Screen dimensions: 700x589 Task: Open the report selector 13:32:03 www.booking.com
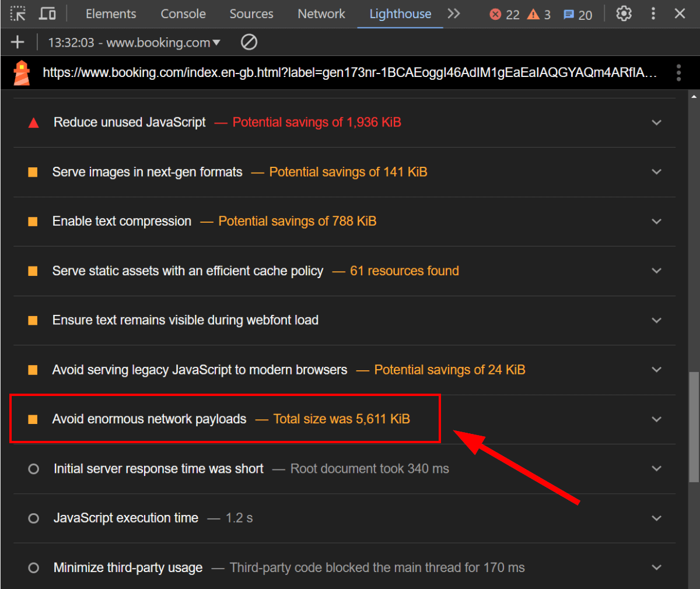134,43
